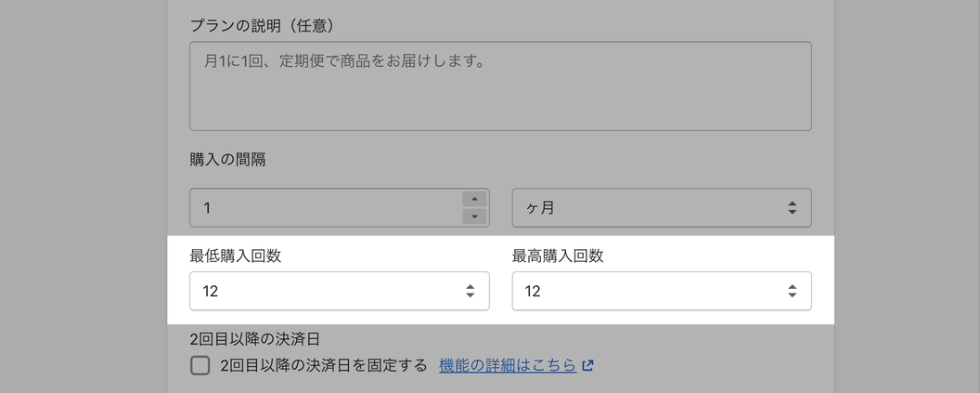Click the 最低購入回数 label
The height and width of the screenshot is (393, 980).
[x=236, y=255]
